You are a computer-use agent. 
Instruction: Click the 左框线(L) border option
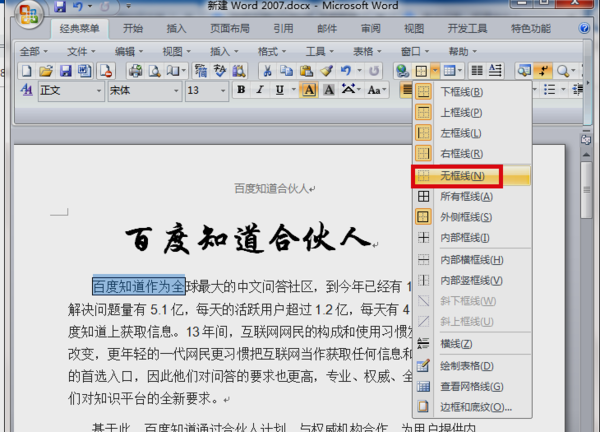pyautogui.click(x=473, y=133)
